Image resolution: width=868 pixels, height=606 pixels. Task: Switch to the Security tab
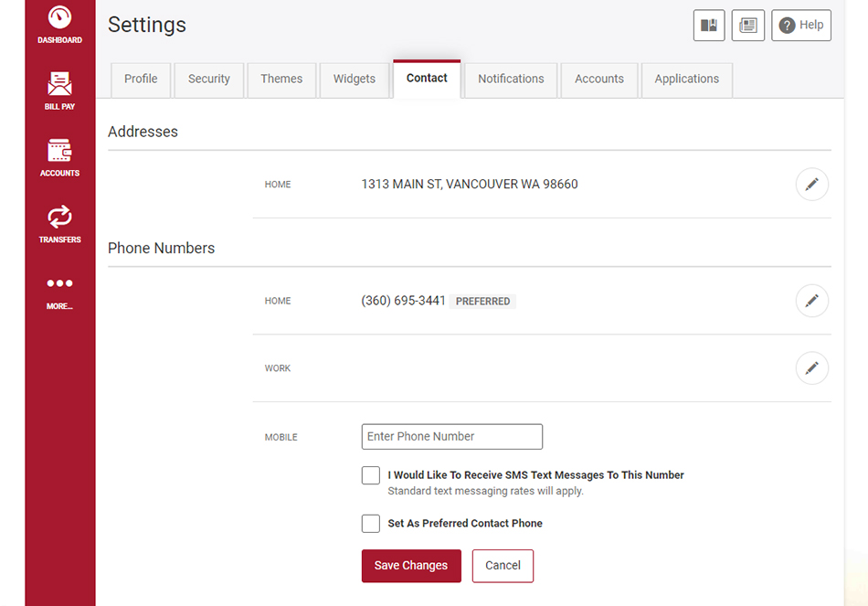[x=208, y=80]
